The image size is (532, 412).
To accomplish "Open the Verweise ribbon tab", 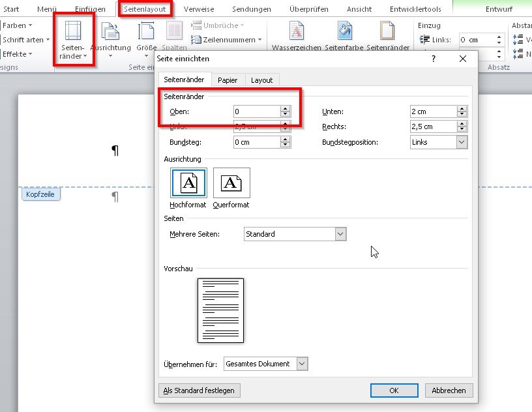I will 199,9.
